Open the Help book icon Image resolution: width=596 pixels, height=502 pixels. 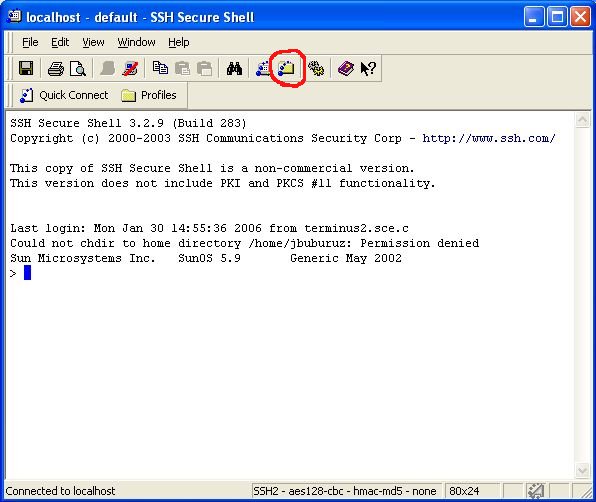coord(346,69)
